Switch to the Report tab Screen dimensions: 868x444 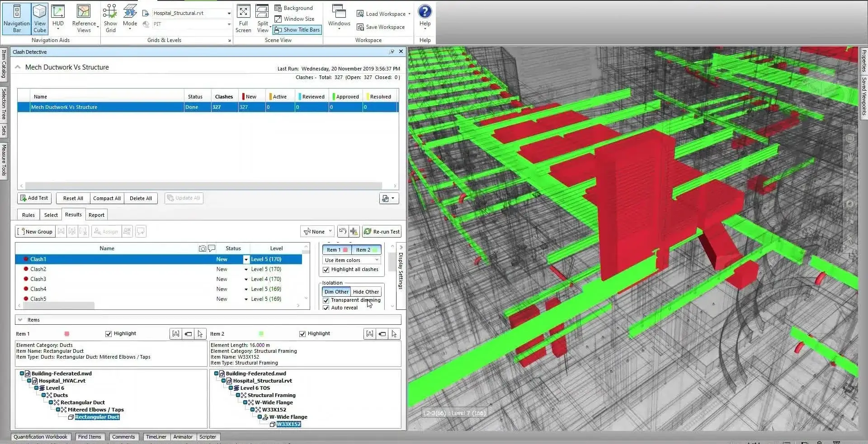[96, 215]
